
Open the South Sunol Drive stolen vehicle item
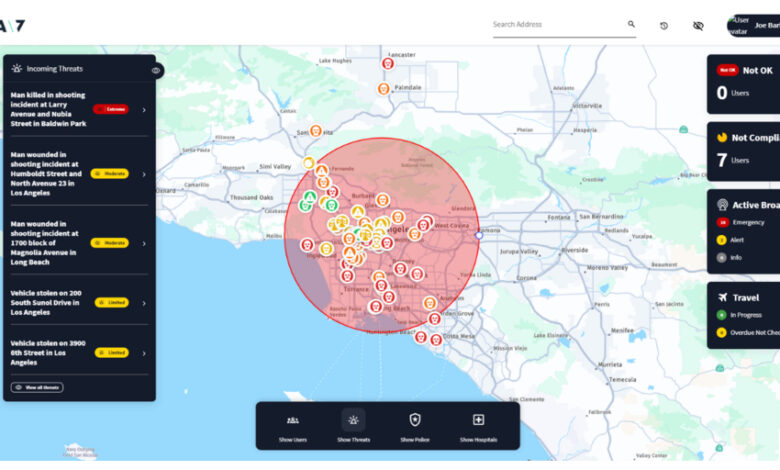pos(144,302)
